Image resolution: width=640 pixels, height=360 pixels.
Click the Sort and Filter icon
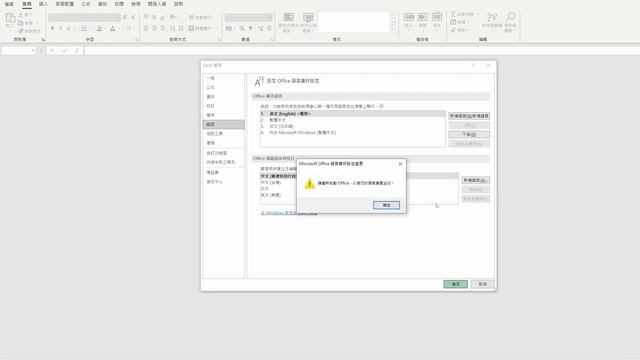pyautogui.click(x=492, y=18)
